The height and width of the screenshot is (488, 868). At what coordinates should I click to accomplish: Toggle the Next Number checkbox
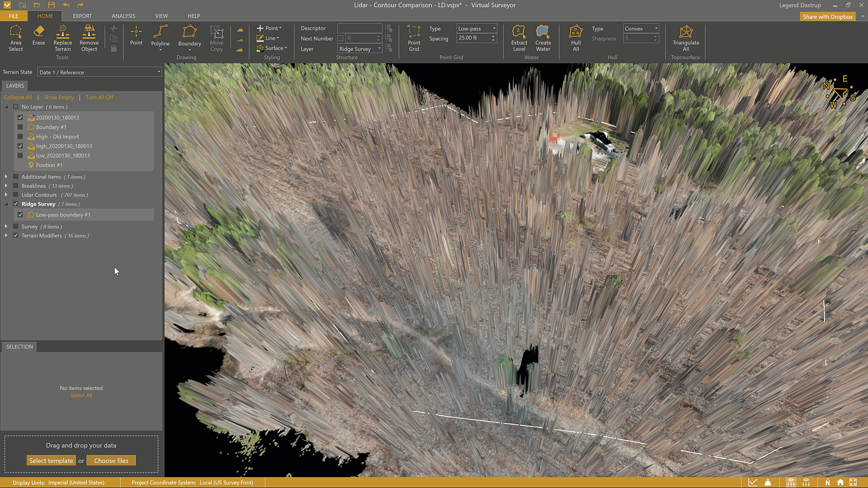340,38
